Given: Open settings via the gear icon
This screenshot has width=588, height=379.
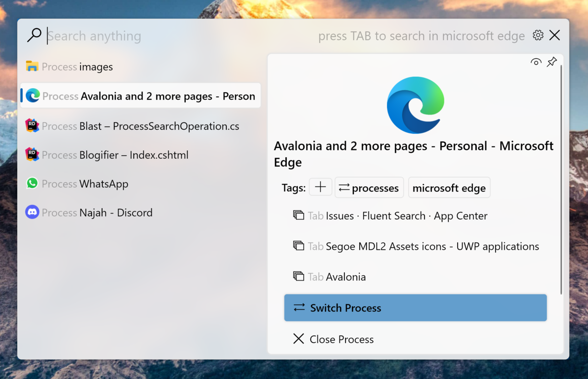Looking at the screenshot, I should (538, 35).
